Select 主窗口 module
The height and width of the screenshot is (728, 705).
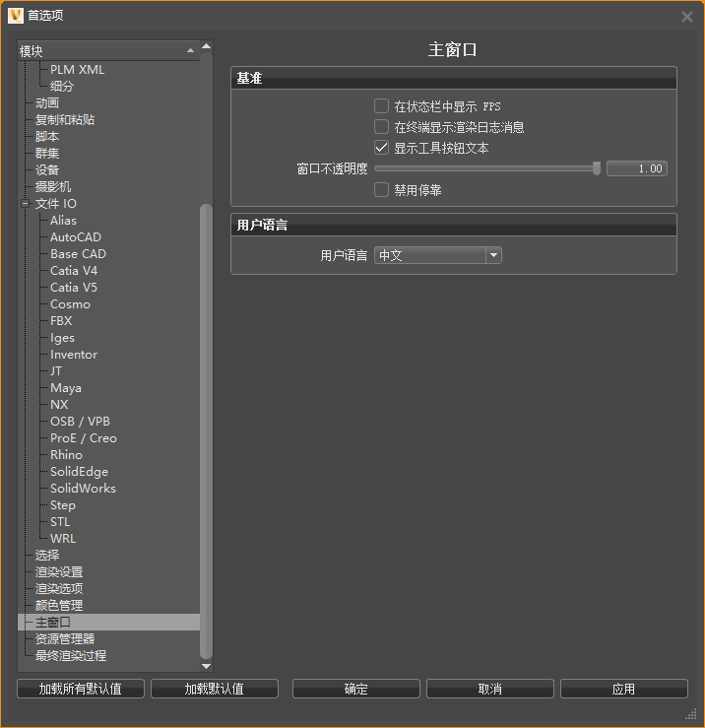click(108, 622)
